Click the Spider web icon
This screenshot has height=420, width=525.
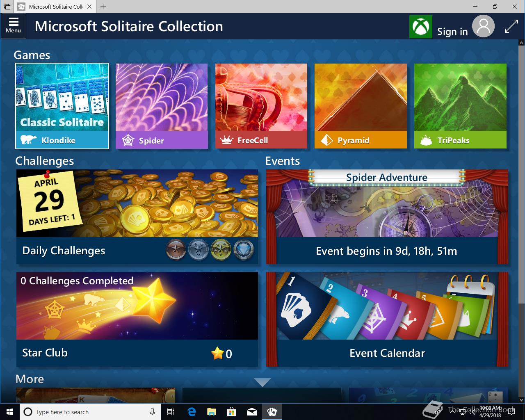[128, 140]
